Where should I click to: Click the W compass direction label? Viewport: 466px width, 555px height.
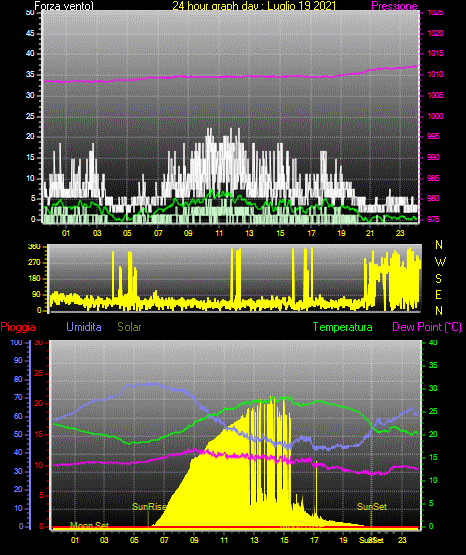(440, 262)
